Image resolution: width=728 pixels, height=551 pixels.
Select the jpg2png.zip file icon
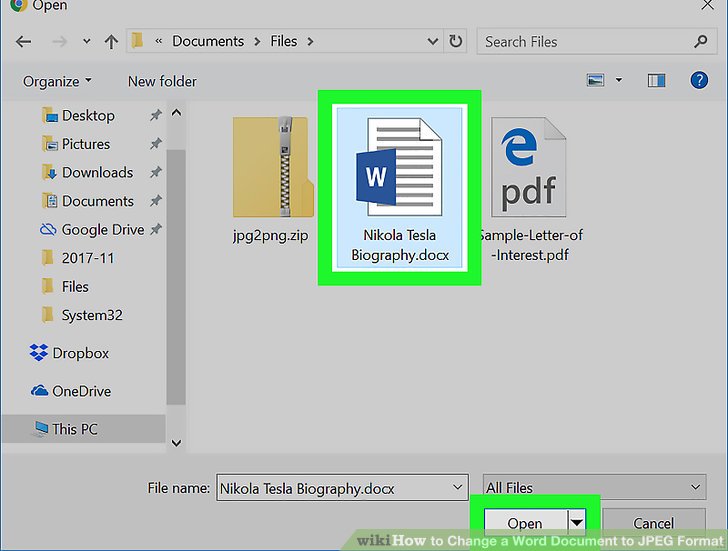pos(273,167)
